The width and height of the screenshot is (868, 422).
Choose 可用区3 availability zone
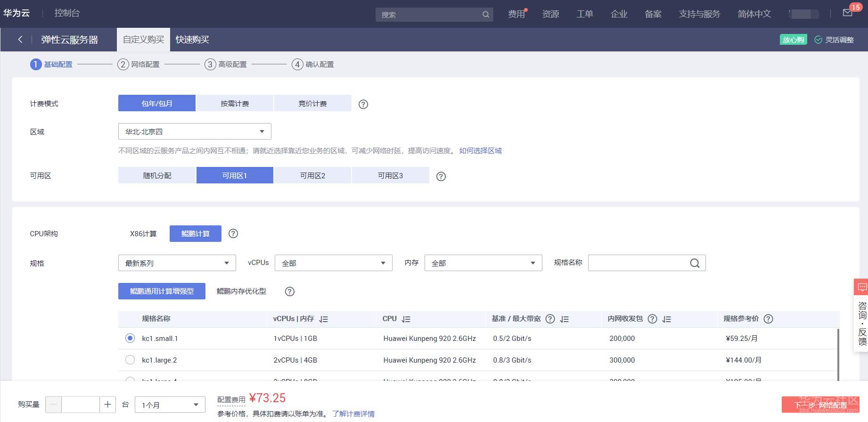point(391,175)
